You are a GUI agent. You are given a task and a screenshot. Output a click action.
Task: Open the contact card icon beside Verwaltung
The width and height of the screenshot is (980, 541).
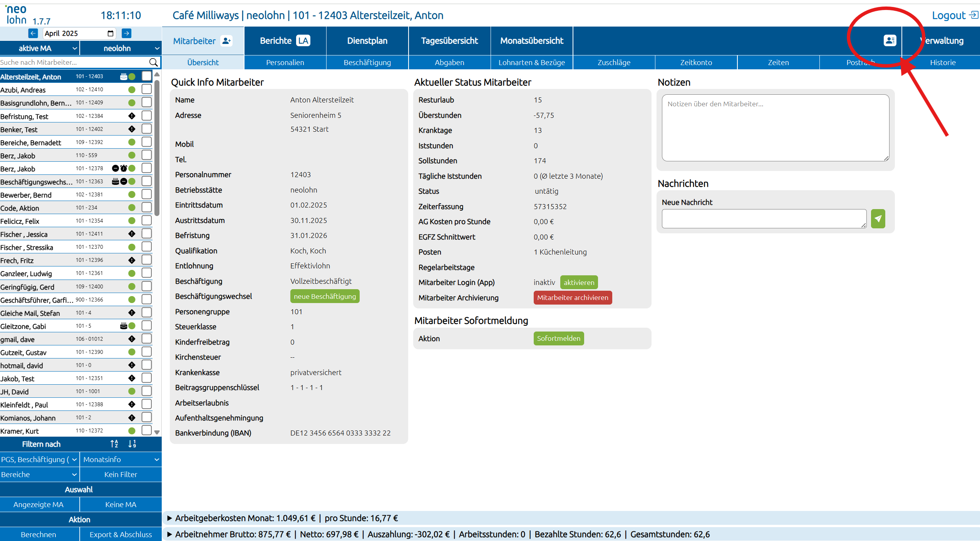pos(890,40)
